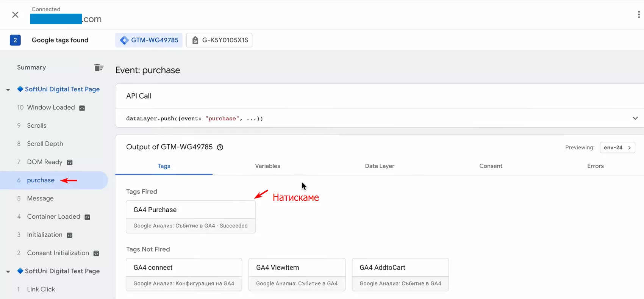The height and width of the screenshot is (299, 644).
Task: Select the Link Click event
Action: tap(41, 289)
